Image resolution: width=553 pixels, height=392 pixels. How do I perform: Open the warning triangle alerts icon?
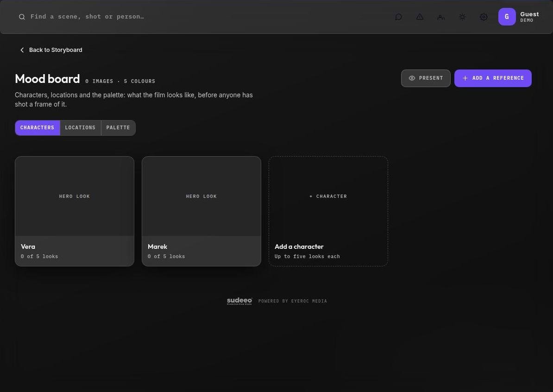point(420,17)
